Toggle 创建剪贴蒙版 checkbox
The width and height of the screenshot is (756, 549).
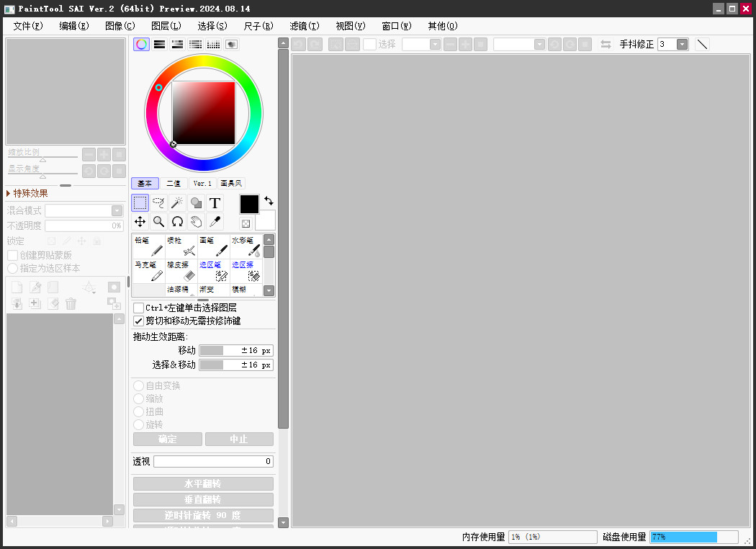tap(12, 255)
